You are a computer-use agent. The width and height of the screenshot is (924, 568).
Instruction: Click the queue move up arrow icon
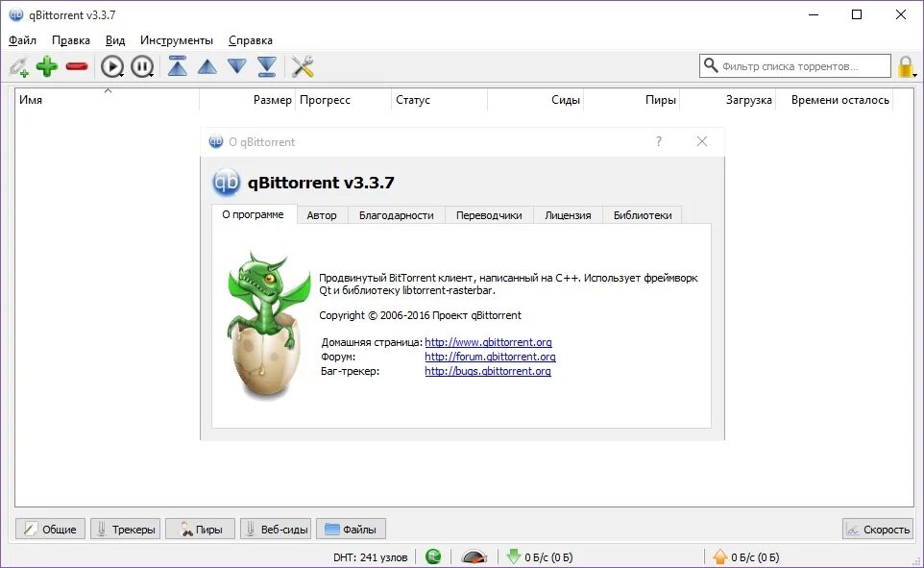pos(207,66)
